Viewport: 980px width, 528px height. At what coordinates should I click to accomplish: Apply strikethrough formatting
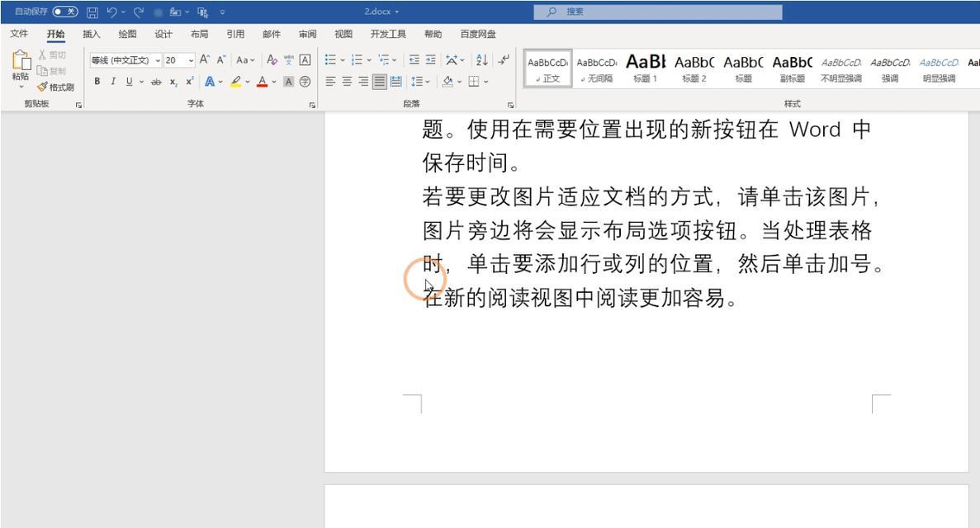(155, 81)
